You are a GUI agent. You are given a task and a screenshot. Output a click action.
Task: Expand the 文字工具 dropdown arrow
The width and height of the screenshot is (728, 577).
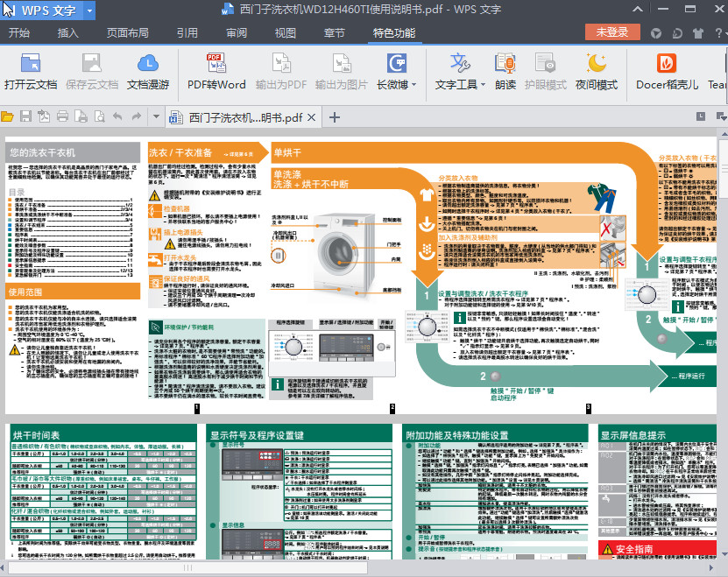(483, 85)
